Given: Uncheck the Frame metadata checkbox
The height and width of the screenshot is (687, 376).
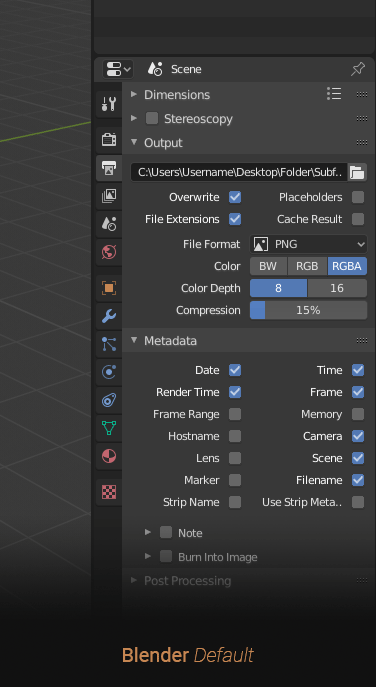Looking at the screenshot, I should click(358, 392).
